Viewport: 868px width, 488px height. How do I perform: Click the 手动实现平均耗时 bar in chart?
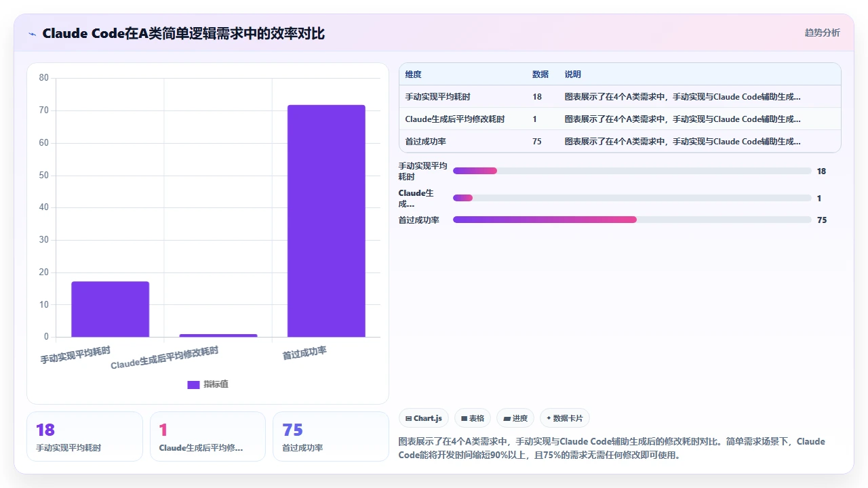(110, 309)
